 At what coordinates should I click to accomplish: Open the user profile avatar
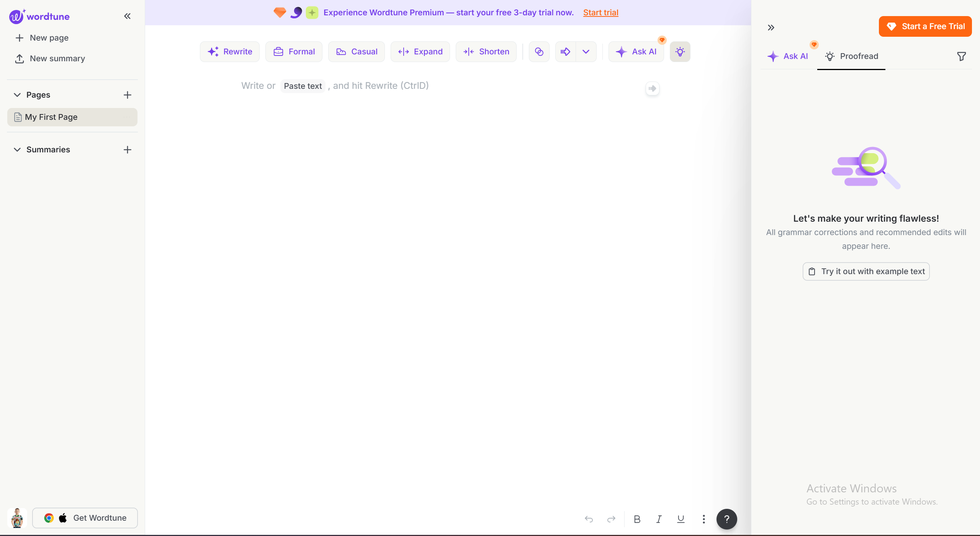[x=17, y=518]
